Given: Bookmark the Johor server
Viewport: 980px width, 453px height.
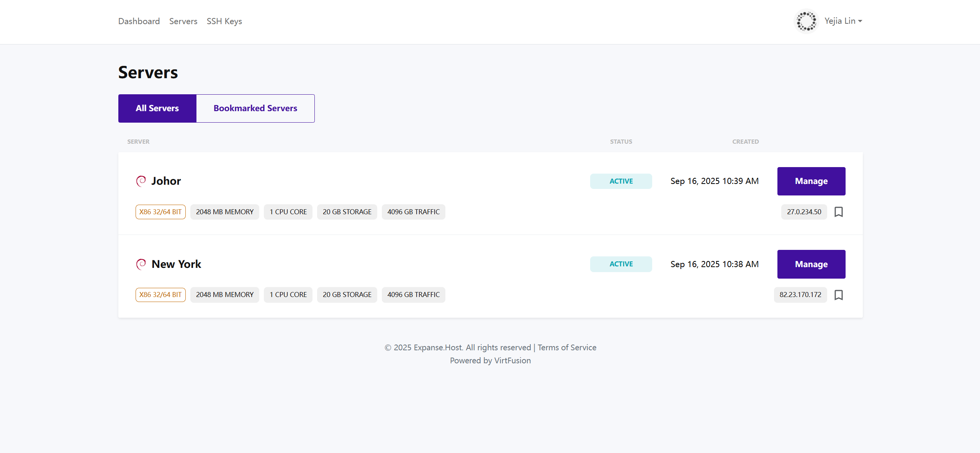Looking at the screenshot, I should coord(838,212).
